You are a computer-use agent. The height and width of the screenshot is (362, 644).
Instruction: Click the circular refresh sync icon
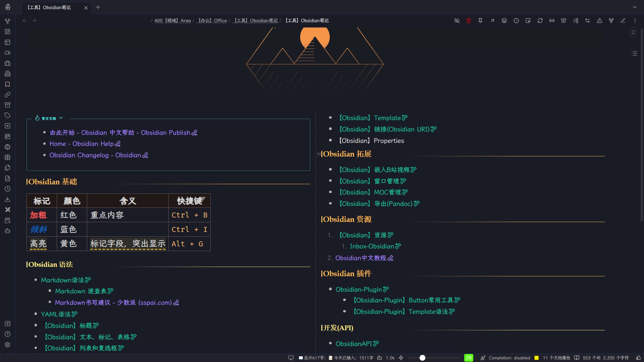(x=540, y=20)
